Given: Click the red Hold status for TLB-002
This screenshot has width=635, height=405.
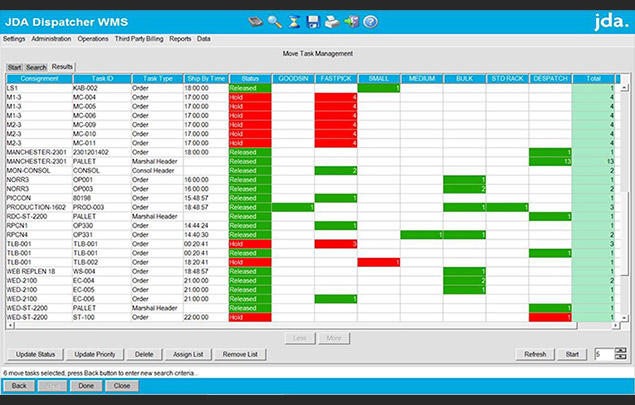Looking at the screenshot, I should [250, 262].
